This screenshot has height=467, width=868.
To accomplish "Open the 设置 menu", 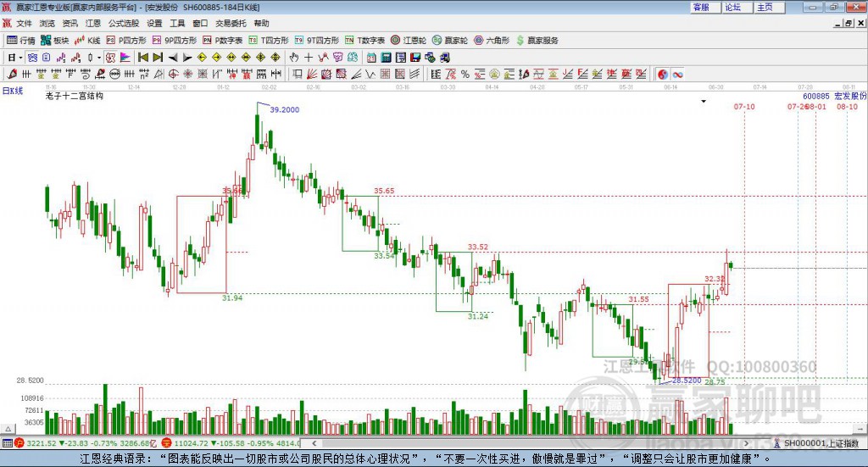I will pyautogui.click(x=154, y=23).
